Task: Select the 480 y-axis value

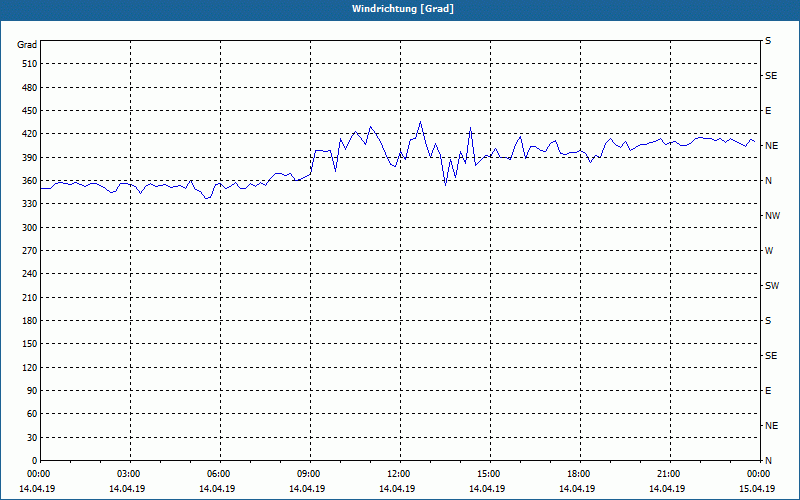Action: 30,88
